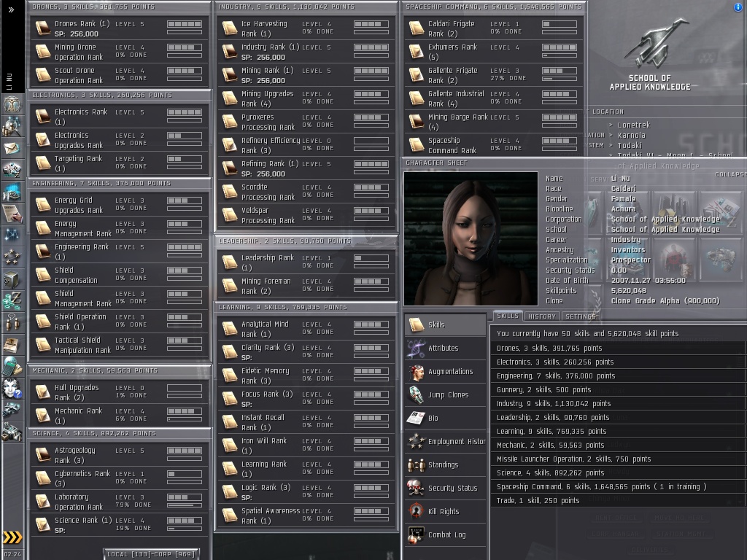Image resolution: width=747 pixels, height=560 pixels.
Task: Expand Trade, 1 skill, 250 points row
Action: tap(617, 500)
